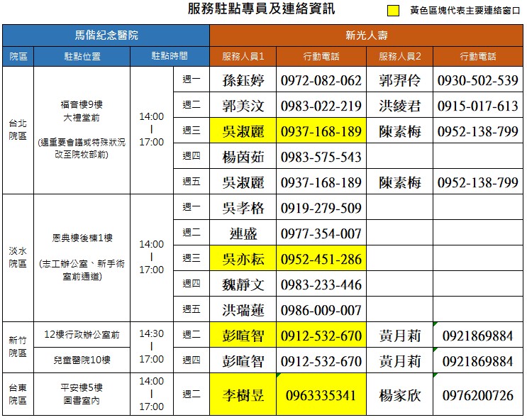Click legend text 黃色區塊代表主要連絡窗口
527x420 pixels.
(x=465, y=11)
